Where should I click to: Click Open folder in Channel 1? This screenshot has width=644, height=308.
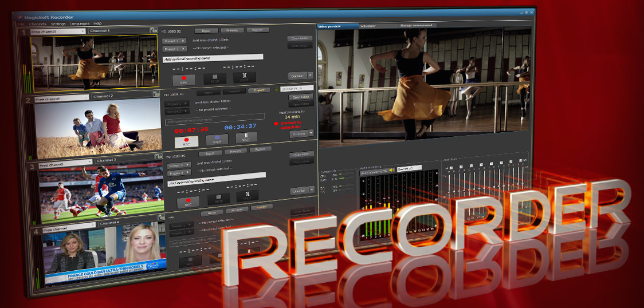[300, 38]
